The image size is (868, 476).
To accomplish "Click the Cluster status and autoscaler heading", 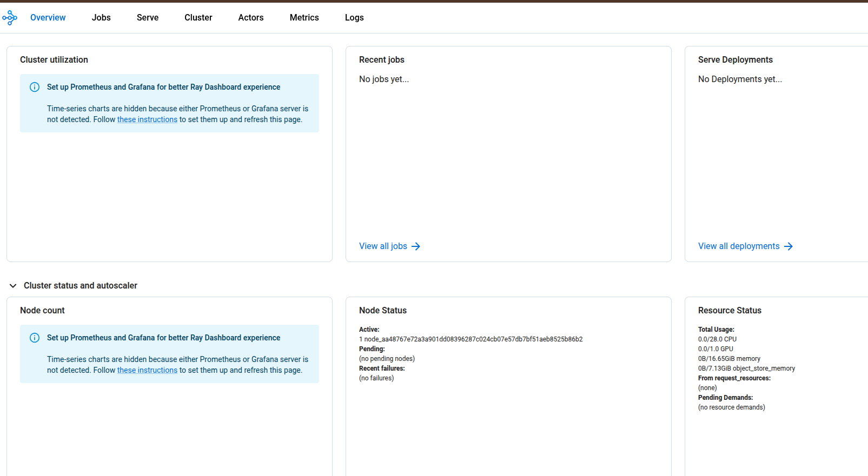I will pos(81,286).
